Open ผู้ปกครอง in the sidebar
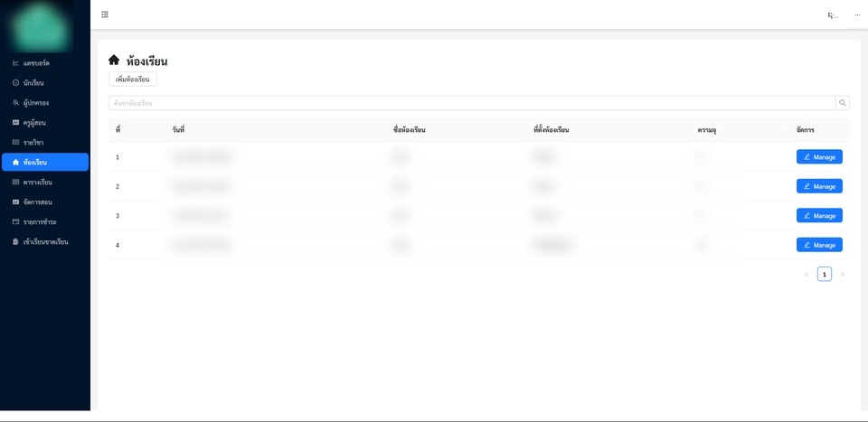 click(x=45, y=103)
